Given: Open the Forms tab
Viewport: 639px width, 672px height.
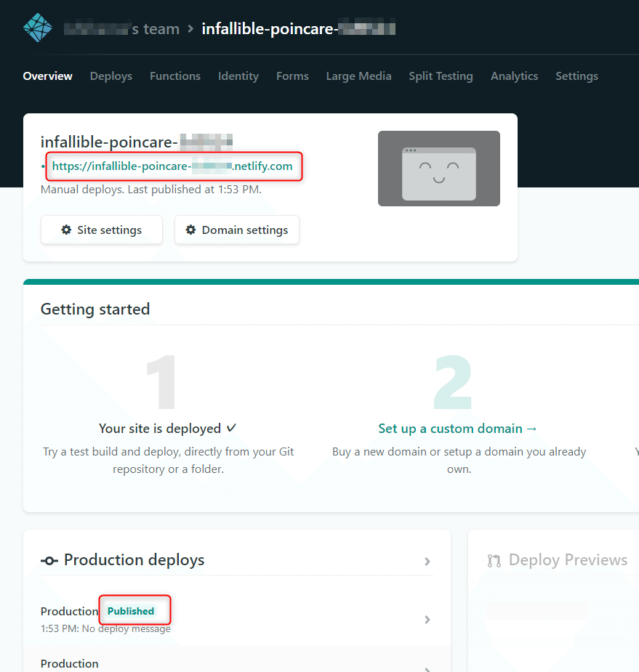Looking at the screenshot, I should point(292,76).
